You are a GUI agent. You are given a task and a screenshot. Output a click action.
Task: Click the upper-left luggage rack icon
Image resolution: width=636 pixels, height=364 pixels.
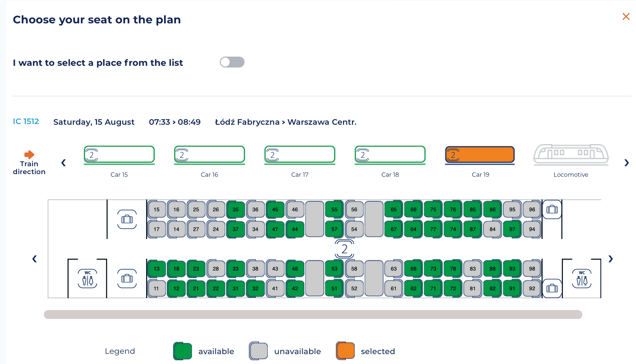(x=127, y=219)
